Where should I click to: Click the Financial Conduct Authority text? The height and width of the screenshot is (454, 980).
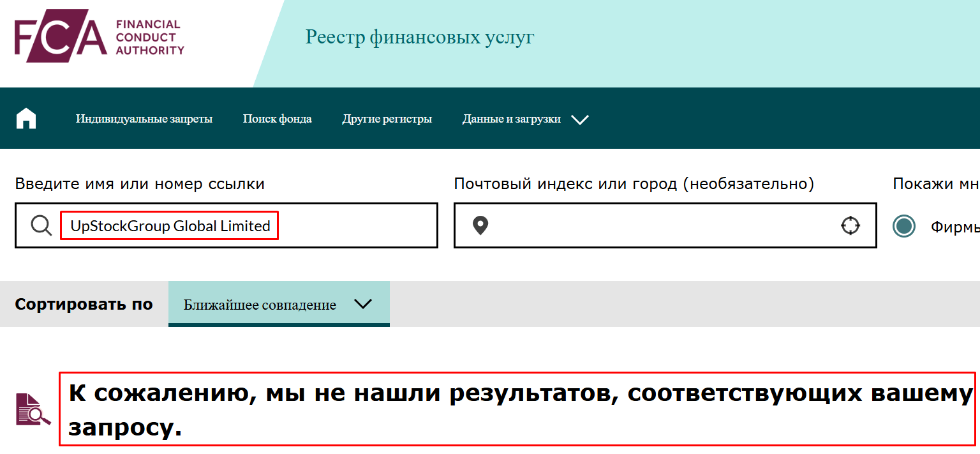[149, 38]
